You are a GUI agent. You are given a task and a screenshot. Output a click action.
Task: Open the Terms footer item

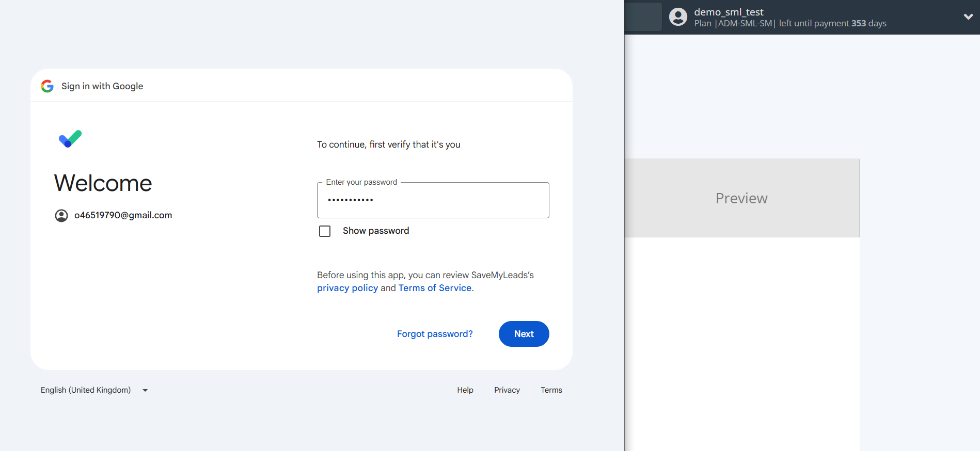(x=551, y=390)
